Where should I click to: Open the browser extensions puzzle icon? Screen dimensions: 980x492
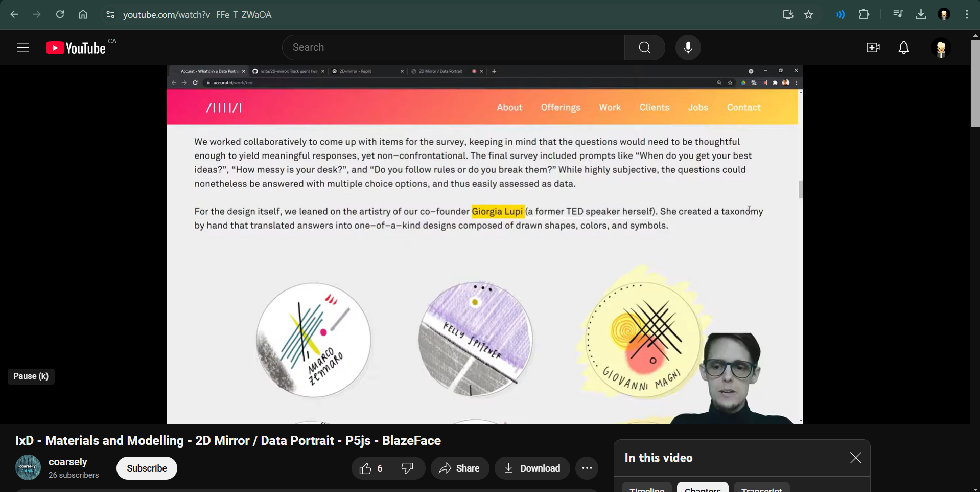[x=864, y=14]
